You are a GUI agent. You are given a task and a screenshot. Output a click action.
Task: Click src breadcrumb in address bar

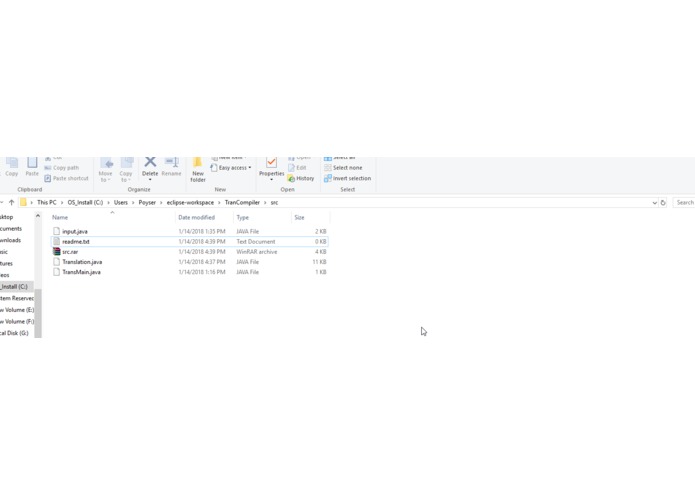click(274, 202)
